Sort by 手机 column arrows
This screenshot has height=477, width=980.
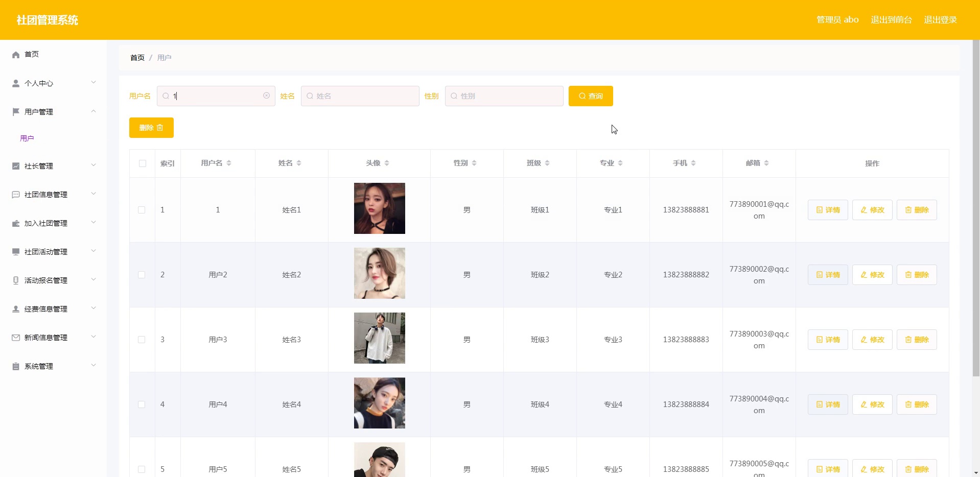coord(693,163)
